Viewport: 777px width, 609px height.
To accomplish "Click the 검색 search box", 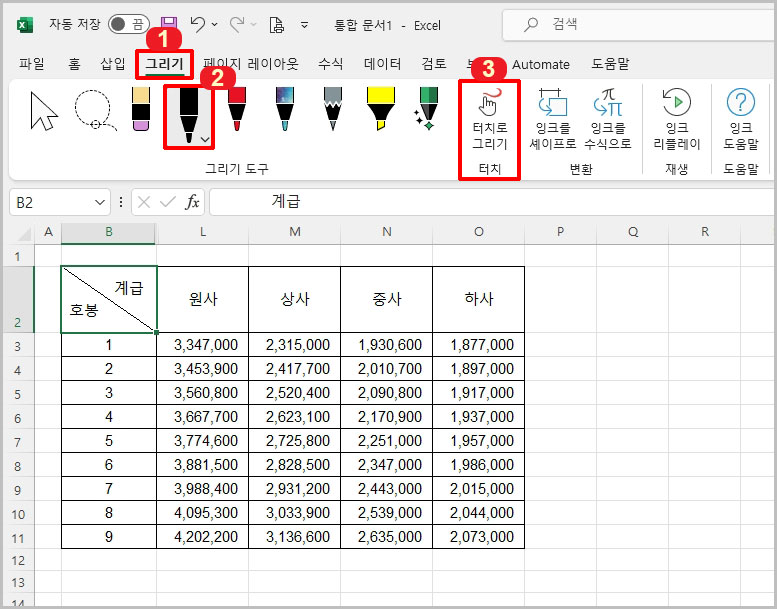I will pyautogui.click(x=639, y=24).
